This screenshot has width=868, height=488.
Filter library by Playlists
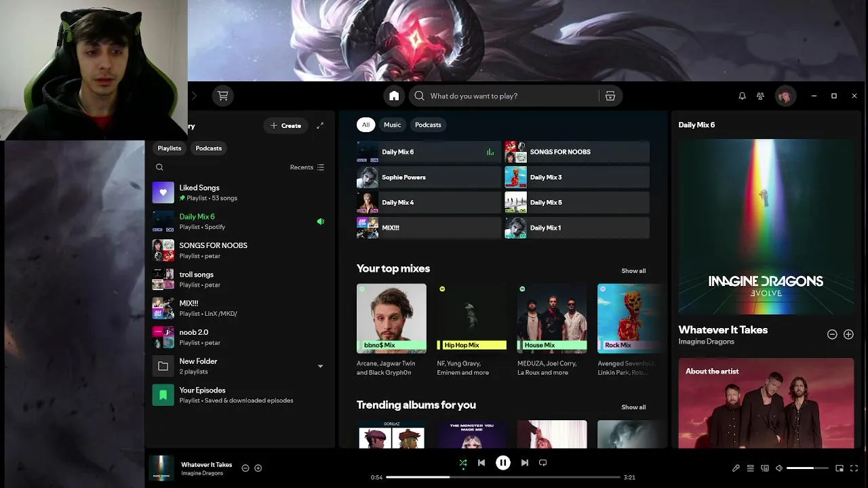click(170, 148)
